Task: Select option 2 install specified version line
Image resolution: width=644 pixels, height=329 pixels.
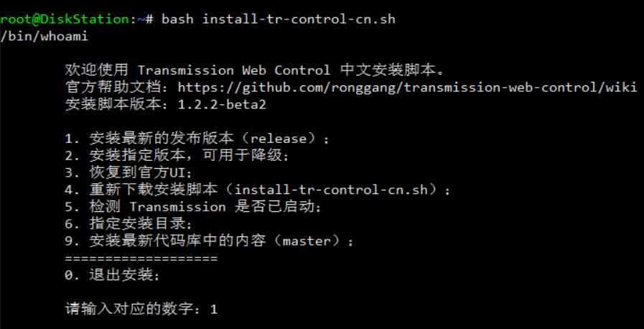Action: (179, 156)
